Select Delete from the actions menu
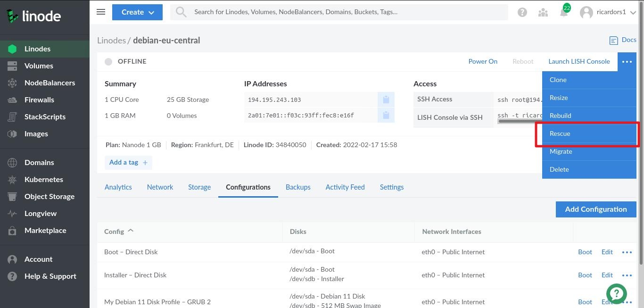The height and width of the screenshot is (308, 644). pyautogui.click(x=589, y=169)
